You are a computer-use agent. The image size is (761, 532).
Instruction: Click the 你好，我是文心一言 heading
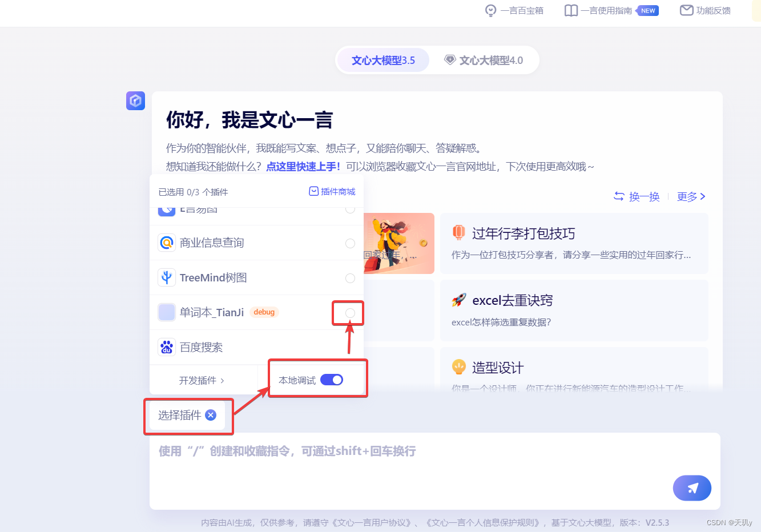249,120
